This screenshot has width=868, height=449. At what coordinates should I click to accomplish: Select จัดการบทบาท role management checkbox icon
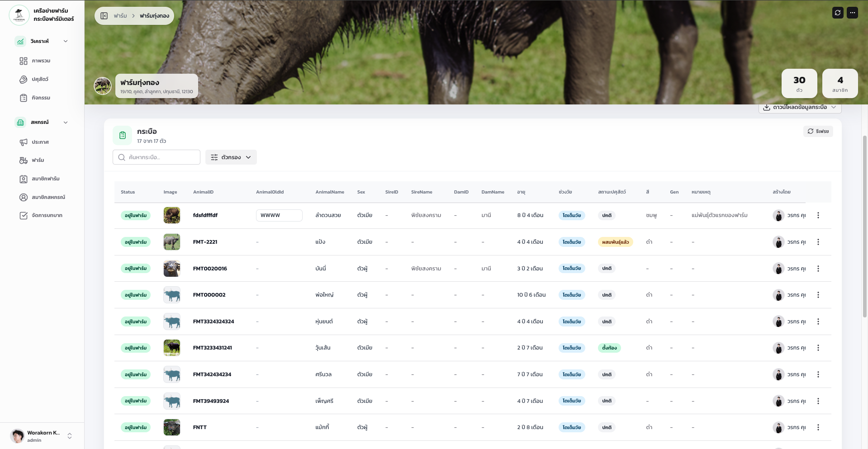(24, 216)
